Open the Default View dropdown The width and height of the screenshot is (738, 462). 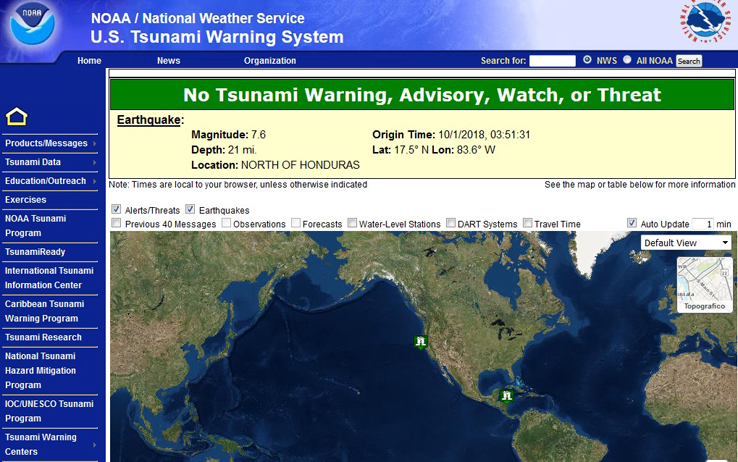coord(686,243)
